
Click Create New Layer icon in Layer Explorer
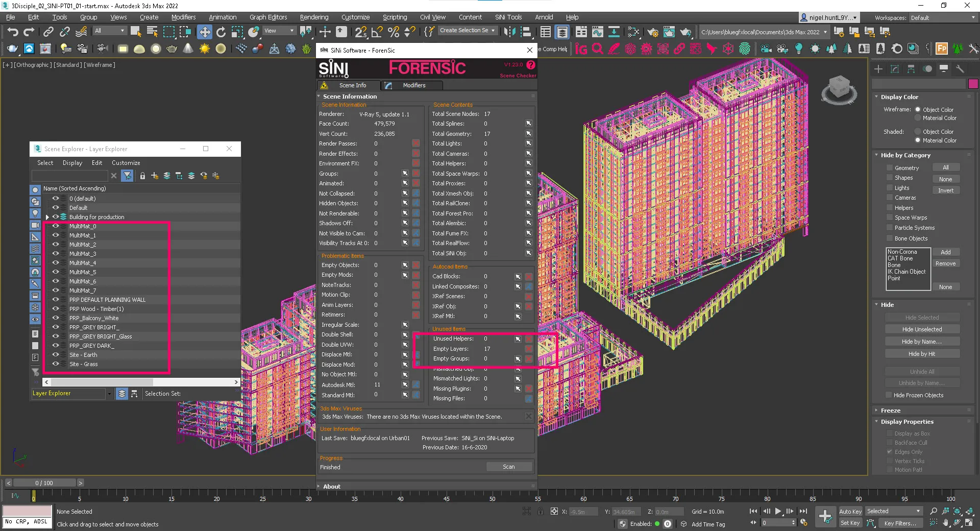[155, 176]
